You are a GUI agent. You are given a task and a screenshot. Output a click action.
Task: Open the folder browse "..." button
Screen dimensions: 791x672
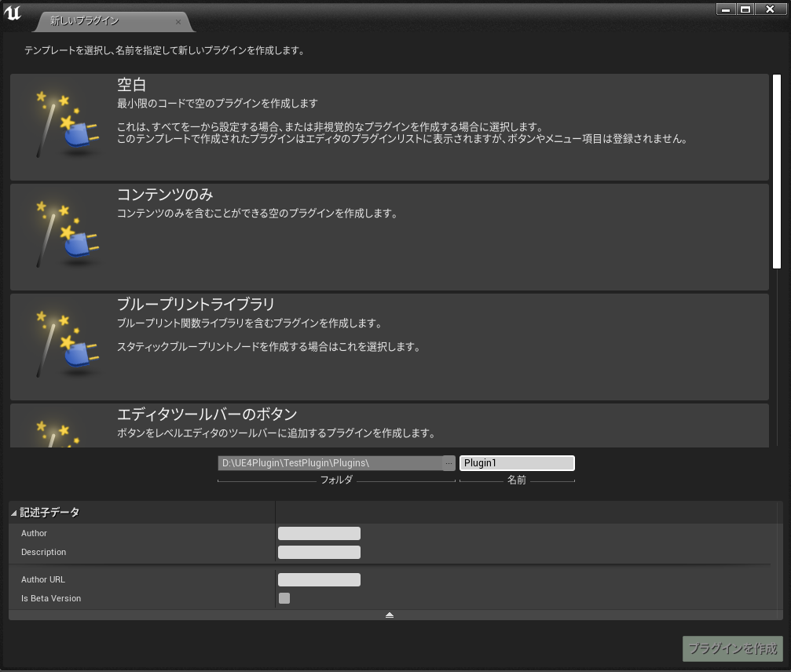coord(448,462)
